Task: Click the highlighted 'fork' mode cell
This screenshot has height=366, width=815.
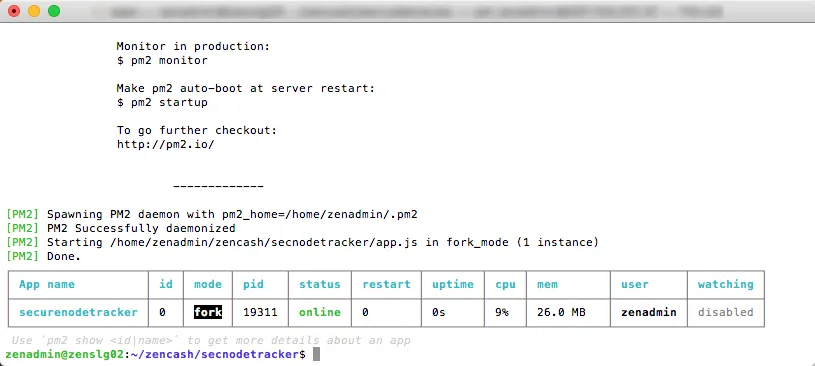Action: click(208, 312)
